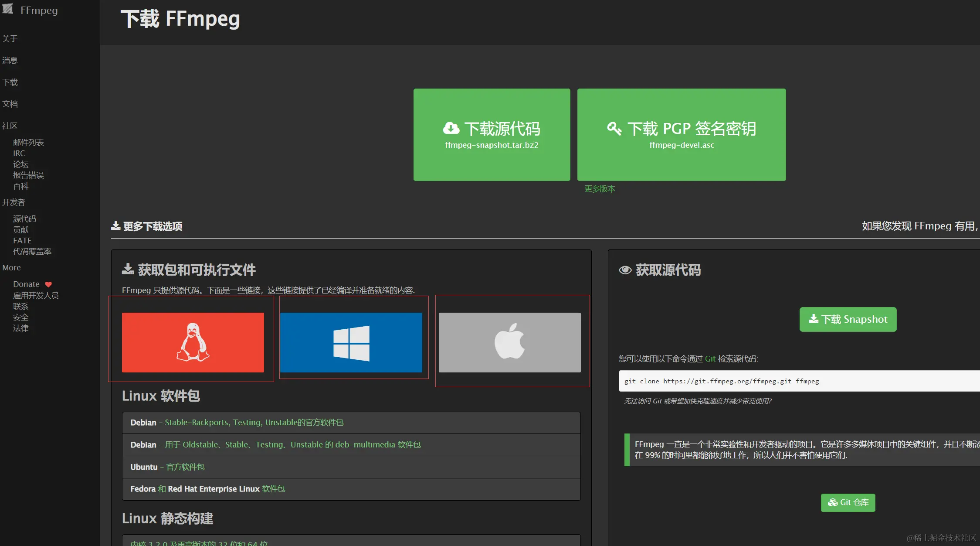Image resolution: width=980 pixels, height=546 pixels.
Task: Click the 下载 Snapshot button
Action: tap(847, 319)
